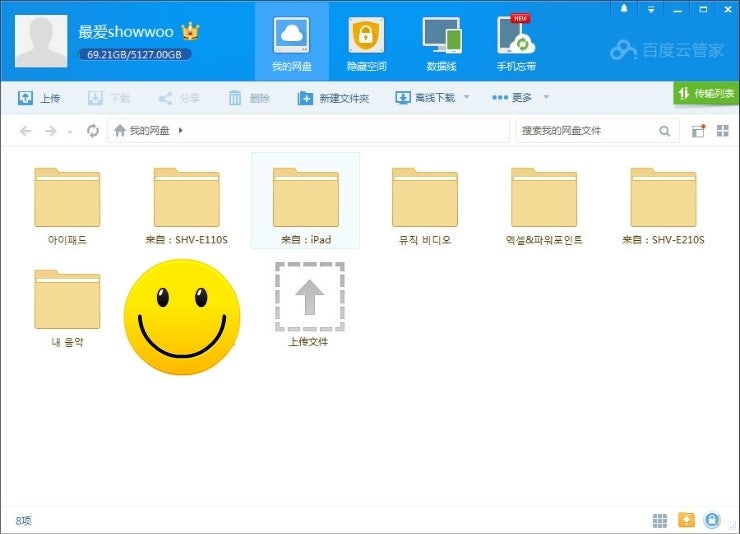The image size is (740, 534).
Task: Click the 아이패드 folder name label
Action: (67, 240)
